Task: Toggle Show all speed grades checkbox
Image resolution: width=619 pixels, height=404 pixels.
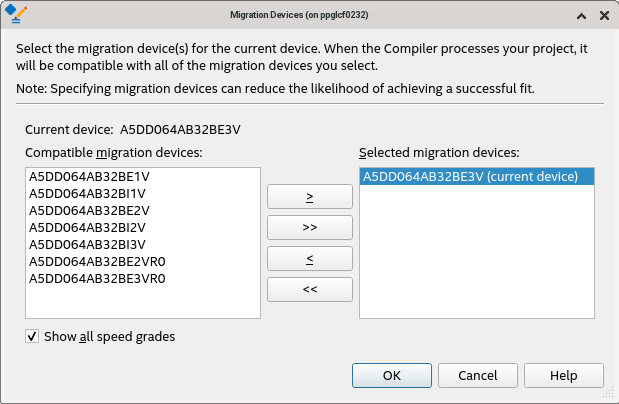Action: (x=33, y=337)
